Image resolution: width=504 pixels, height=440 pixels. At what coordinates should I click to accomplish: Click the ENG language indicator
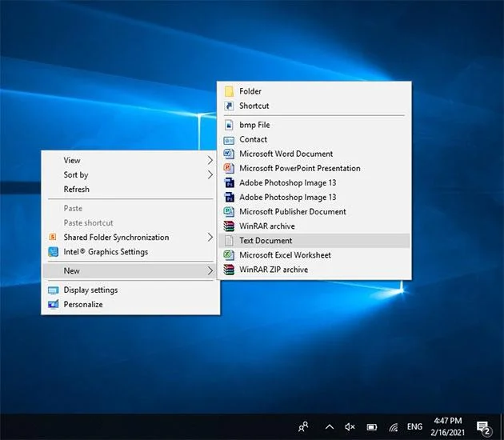pyautogui.click(x=414, y=427)
